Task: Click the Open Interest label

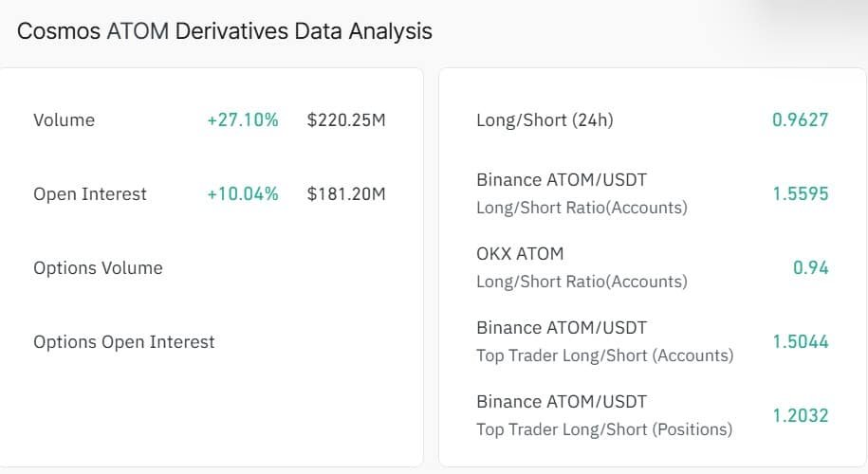Action: tap(90, 194)
